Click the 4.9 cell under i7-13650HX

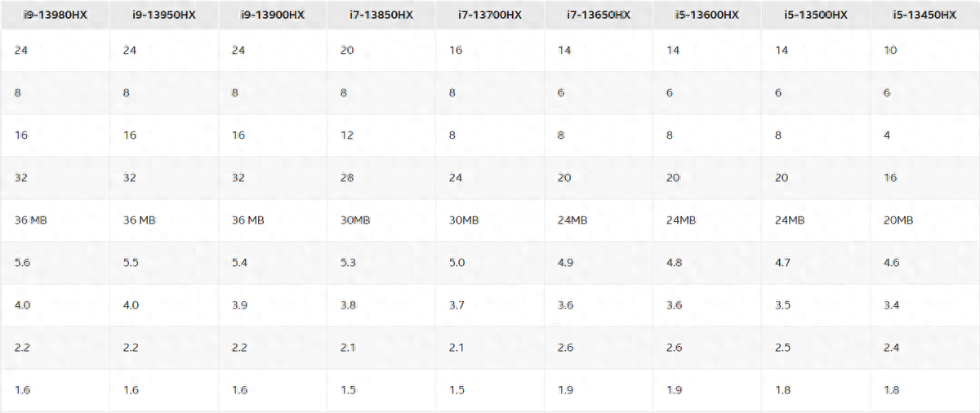coord(566,263)
